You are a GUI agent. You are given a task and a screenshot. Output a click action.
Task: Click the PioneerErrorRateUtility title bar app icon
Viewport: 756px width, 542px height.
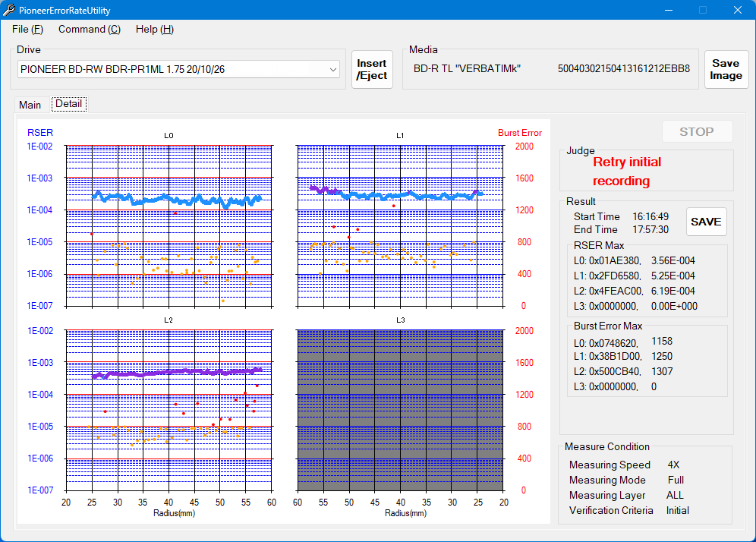pyautogui.click(x=9, y=10)
